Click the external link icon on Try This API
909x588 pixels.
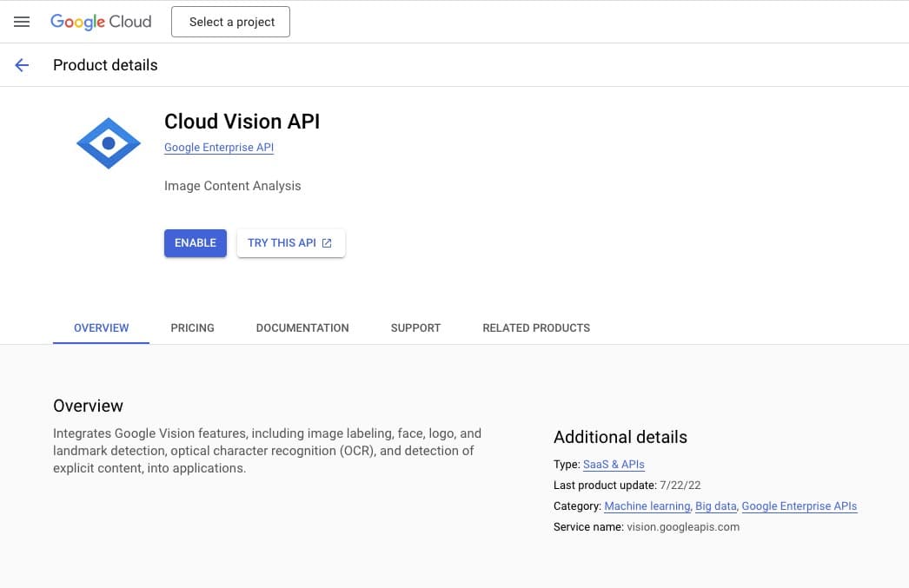point(327,243)
